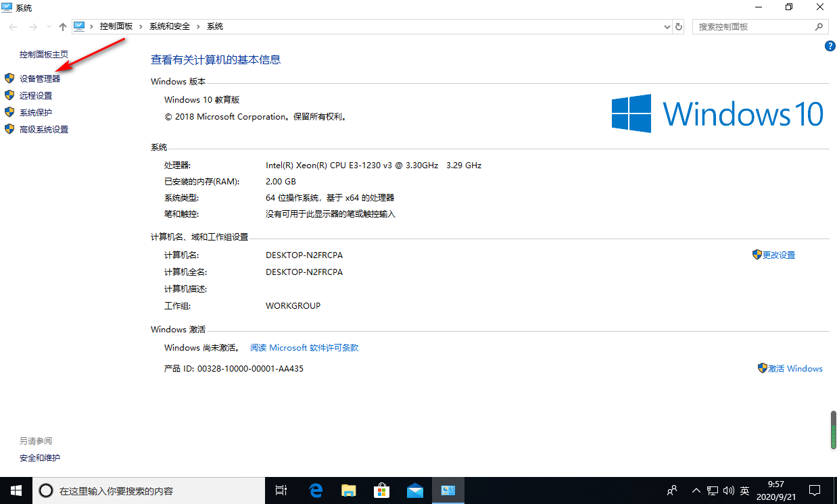Open Microsoft Store from the taskbar

[x=382, y=490]
